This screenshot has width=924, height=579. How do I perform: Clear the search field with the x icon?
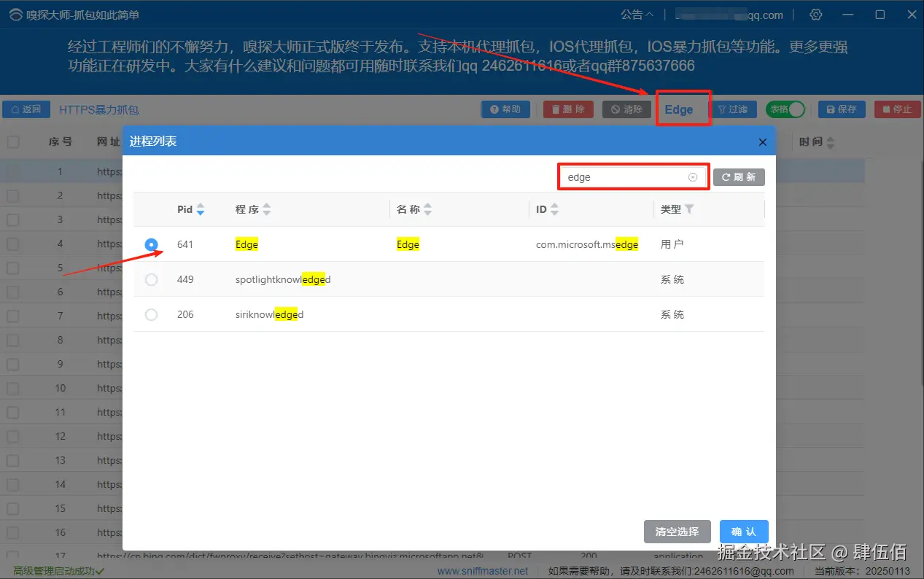point(693,177)
